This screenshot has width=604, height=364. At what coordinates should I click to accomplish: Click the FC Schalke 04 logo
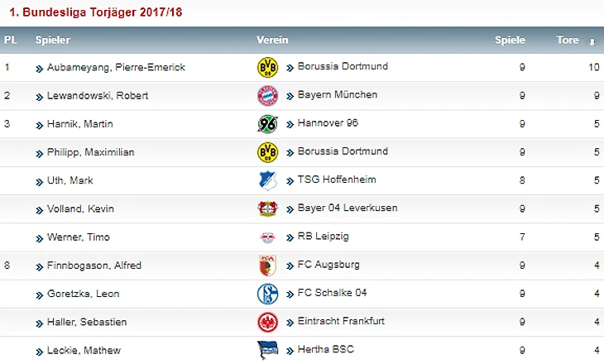click(x=268, y=294)
